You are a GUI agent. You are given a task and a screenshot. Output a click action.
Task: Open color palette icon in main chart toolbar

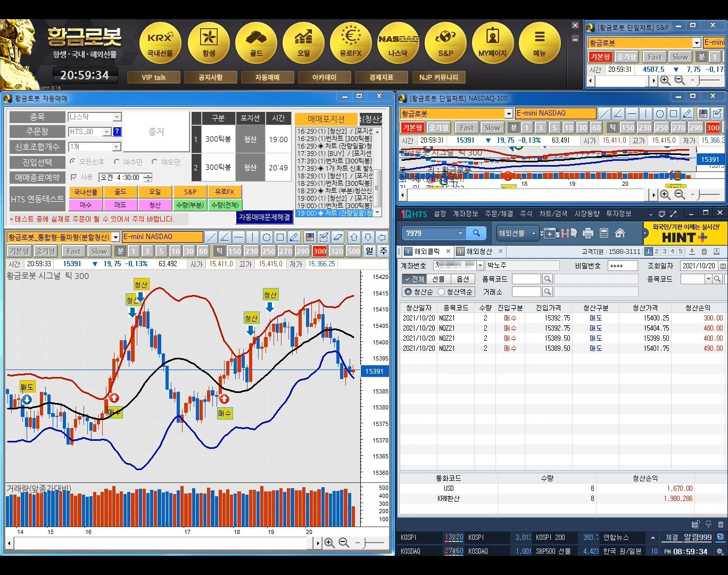pos(310,237)
